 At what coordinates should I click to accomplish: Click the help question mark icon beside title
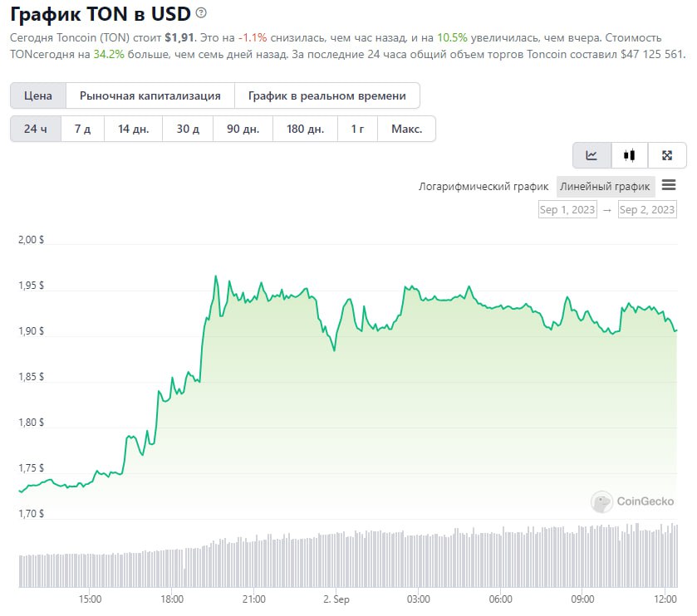[201, 13]
